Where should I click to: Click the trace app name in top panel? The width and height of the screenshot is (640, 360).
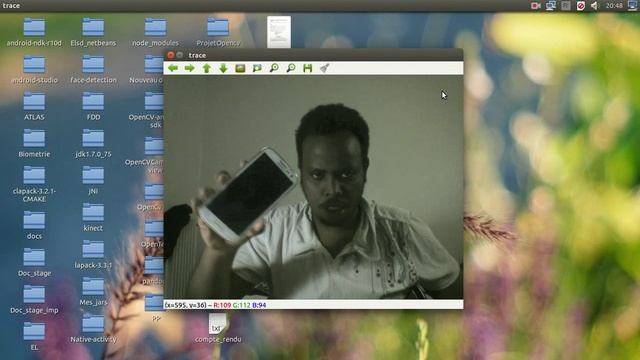[11, 5]
